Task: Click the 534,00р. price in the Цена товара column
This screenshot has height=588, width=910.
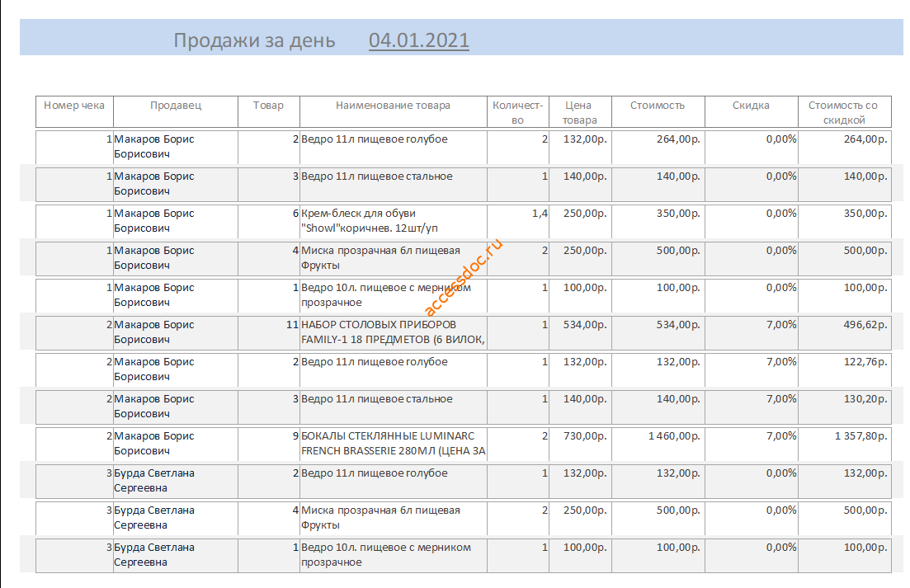Action: [585, 325]
